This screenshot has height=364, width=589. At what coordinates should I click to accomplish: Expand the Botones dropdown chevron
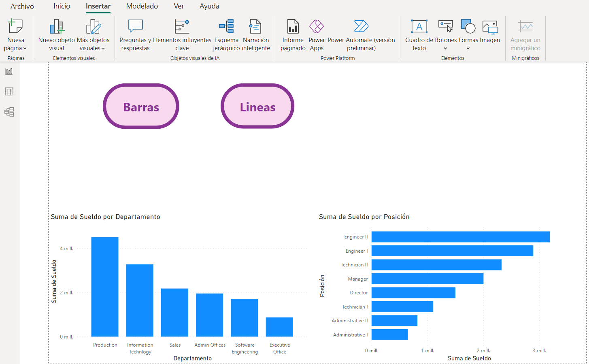(x=445, y=49)
